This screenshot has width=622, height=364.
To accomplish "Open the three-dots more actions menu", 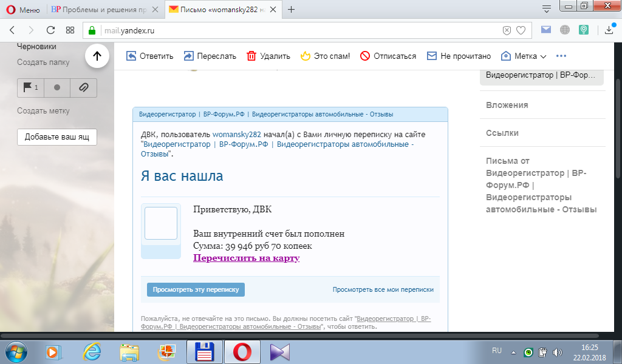I will point(561,56).
